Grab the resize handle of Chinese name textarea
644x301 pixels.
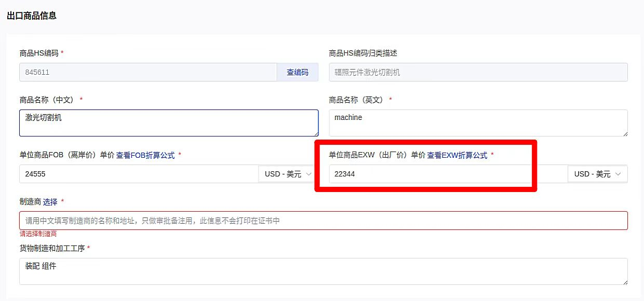point(315,133)
